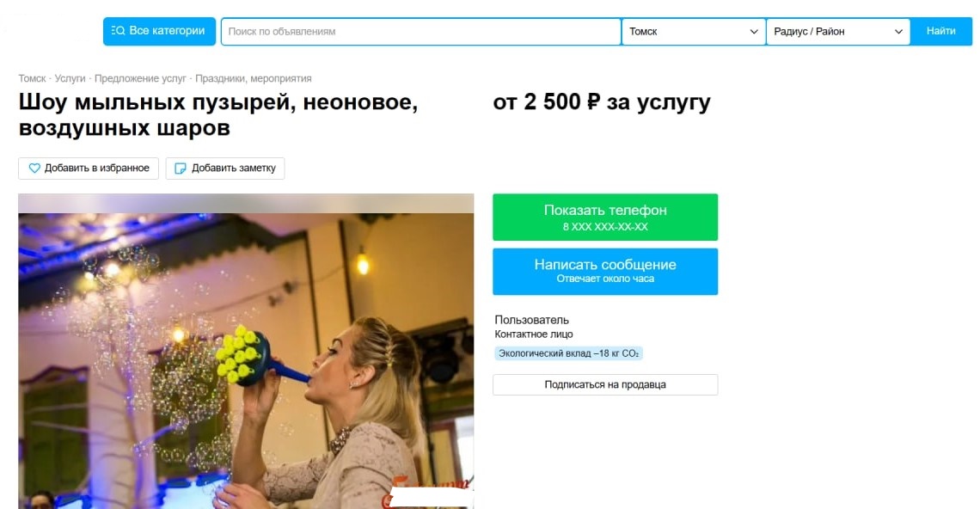
Task: Open the Предложение услуг breadcrumb link
Action: [x=140, y=79]
